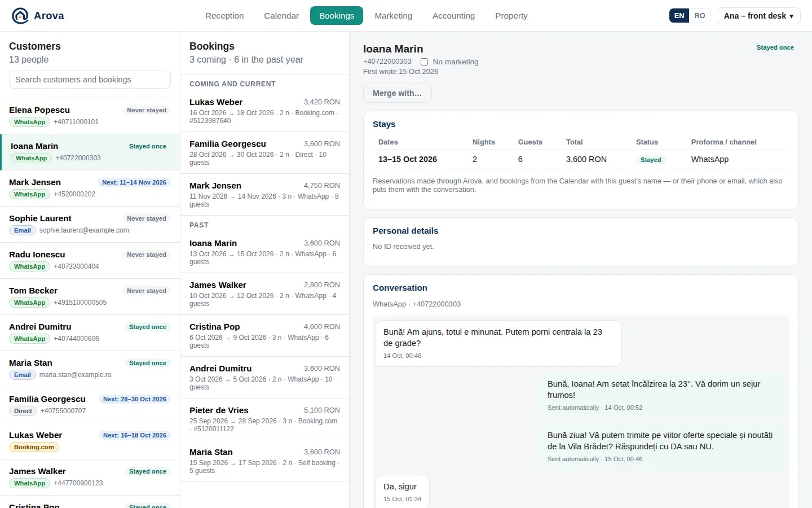Switch language to EN
Viewport: 812px width, 508px height.
coord(679,16)
